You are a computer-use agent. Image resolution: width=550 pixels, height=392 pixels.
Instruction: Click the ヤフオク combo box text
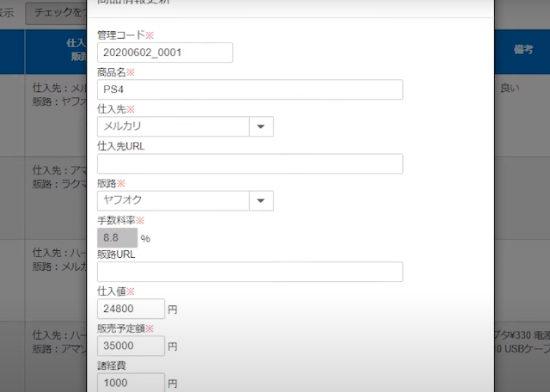[x=173, y=200]
